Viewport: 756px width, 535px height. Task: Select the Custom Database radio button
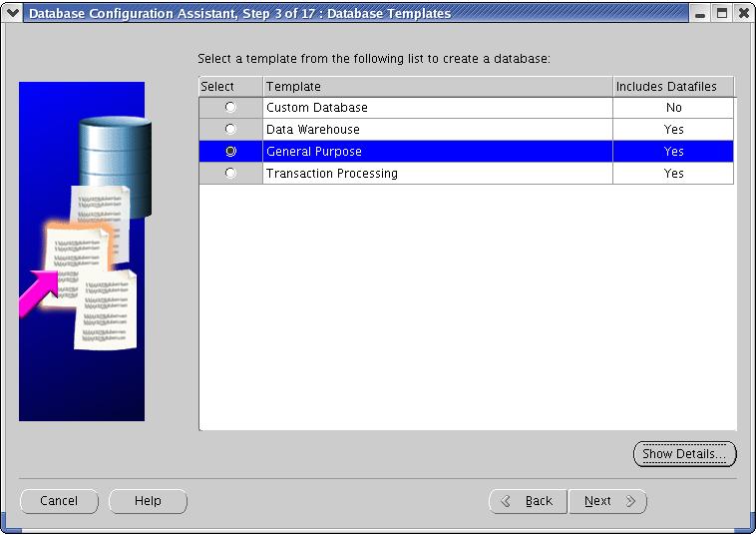231,108
